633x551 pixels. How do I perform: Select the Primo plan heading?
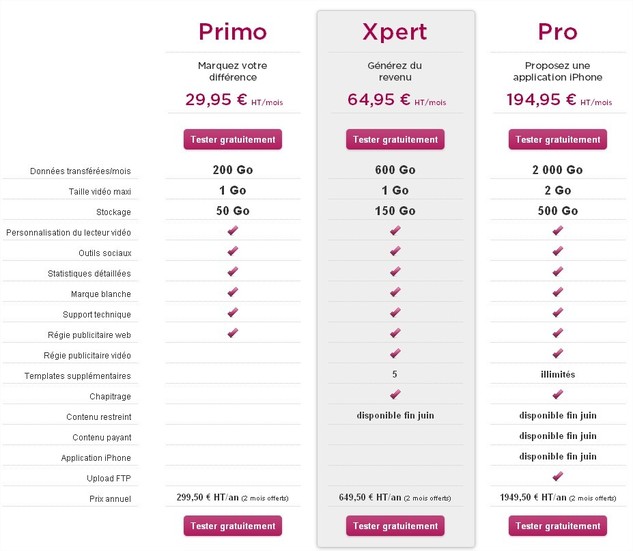click(232, 31)
